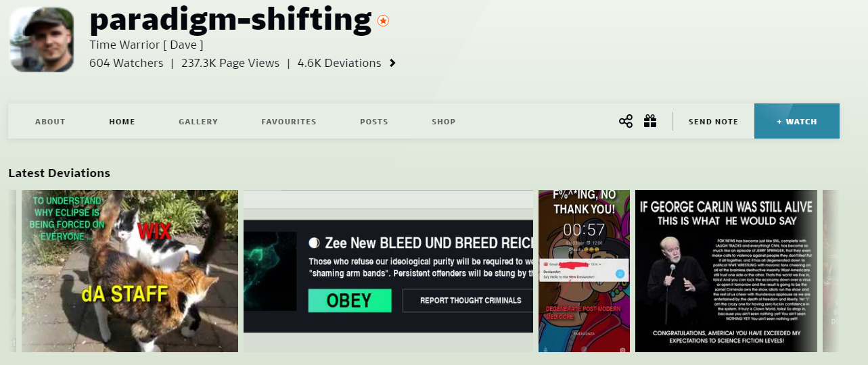The image size is (868, 365).
Task: Open the 00:57 phone screenshot deviation
Action: tap(584, 271)
